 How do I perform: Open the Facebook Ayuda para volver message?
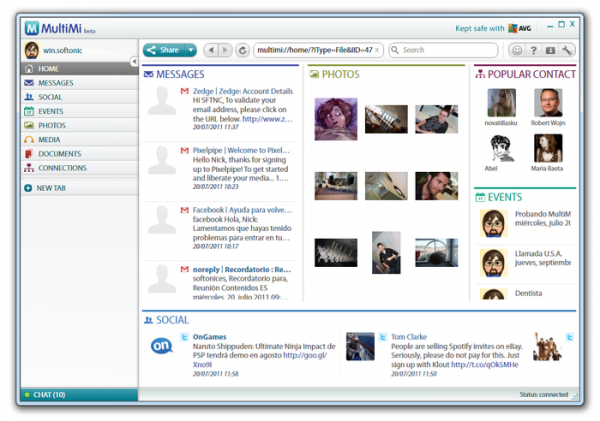[220, 228]
